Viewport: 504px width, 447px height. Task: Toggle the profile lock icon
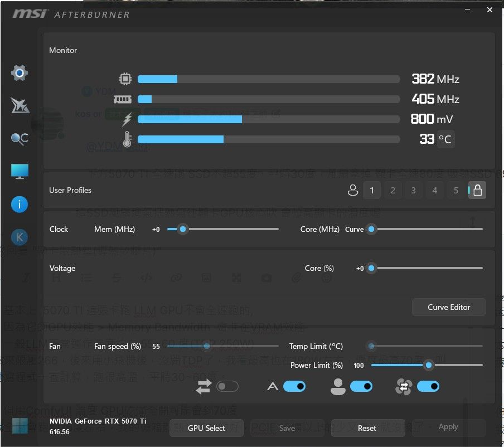pyautogui.click(x=477, y=190)
